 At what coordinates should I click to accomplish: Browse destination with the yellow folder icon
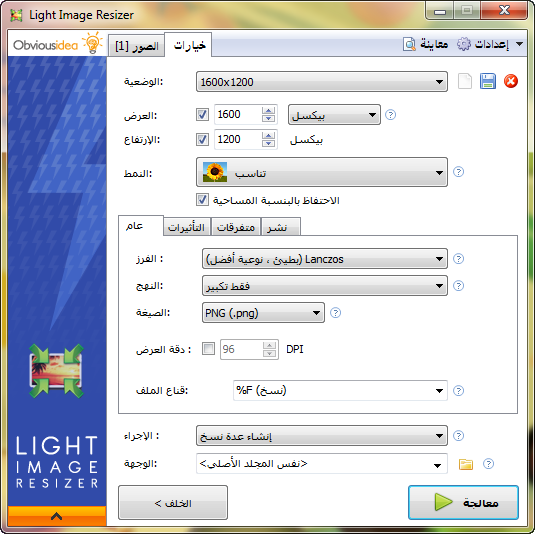coord(466,464)
